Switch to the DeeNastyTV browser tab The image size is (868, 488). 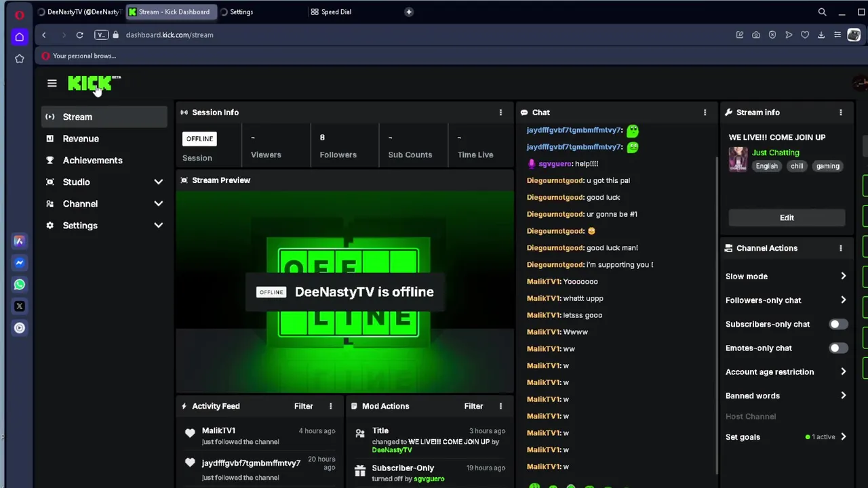point(80,12)
